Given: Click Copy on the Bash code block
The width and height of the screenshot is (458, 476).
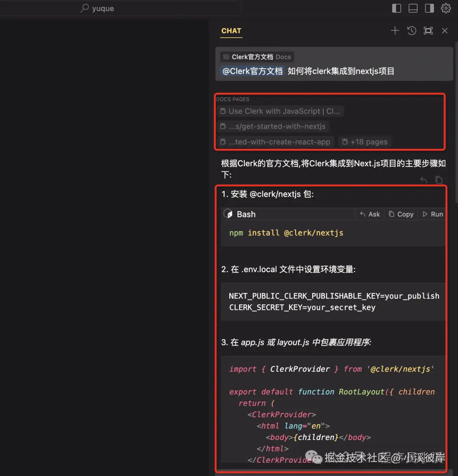Looking at the screenshot, I should [401, 214].
